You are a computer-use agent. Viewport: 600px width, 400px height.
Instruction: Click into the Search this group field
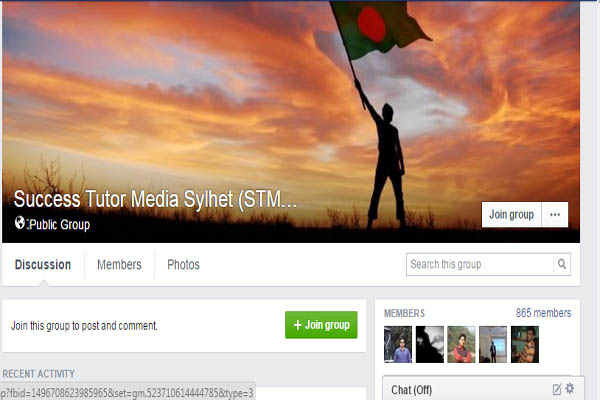point(480,264)
